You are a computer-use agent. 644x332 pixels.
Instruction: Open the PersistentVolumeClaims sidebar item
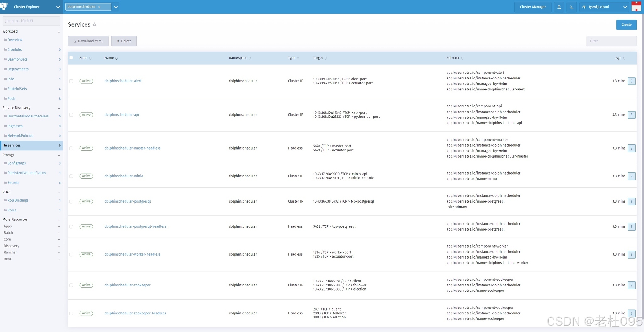coord(27,173)
